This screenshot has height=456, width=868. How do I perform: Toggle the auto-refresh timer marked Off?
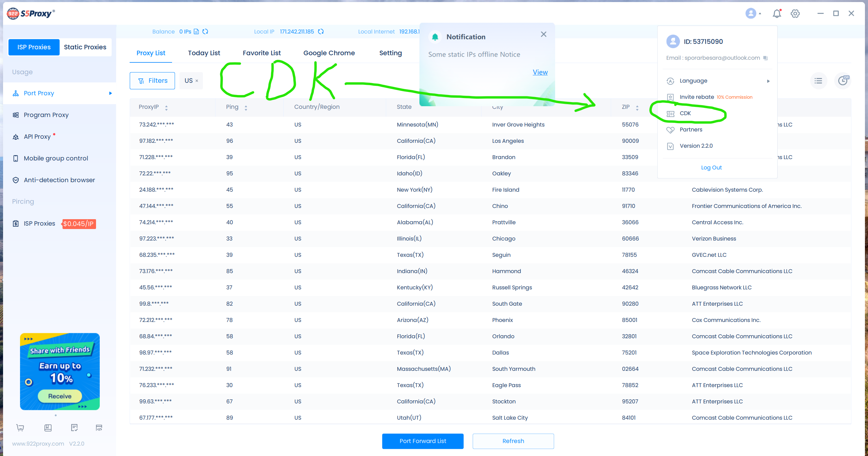click(843, 81)
